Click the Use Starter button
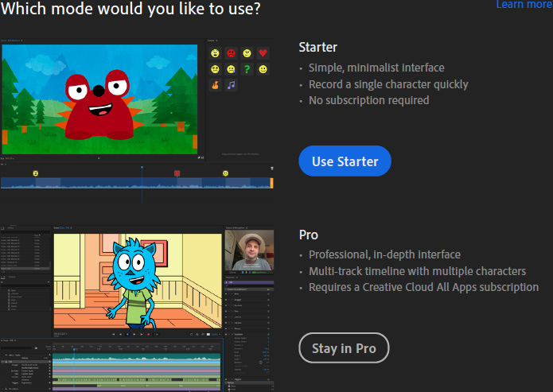This screenshot has width=553, height=392. 345,161
